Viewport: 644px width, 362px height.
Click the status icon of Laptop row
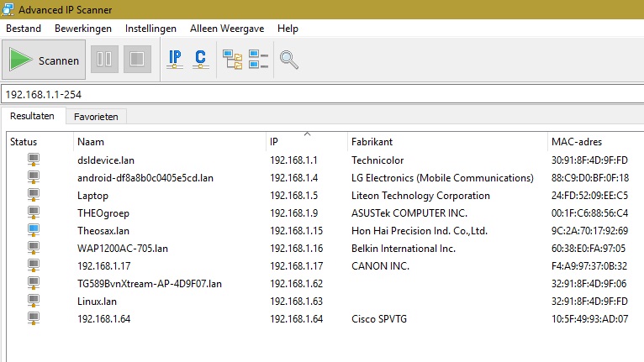34,195
